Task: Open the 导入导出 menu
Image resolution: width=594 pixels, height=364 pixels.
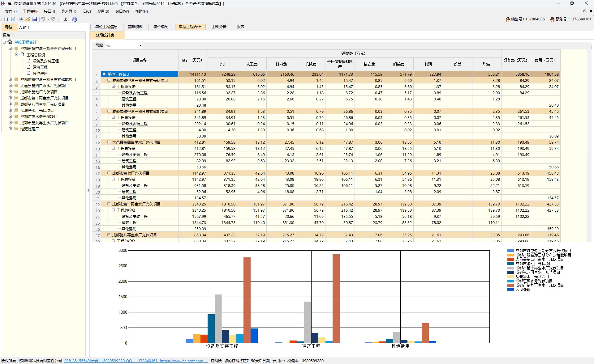Action: click(x=68, y=11)
